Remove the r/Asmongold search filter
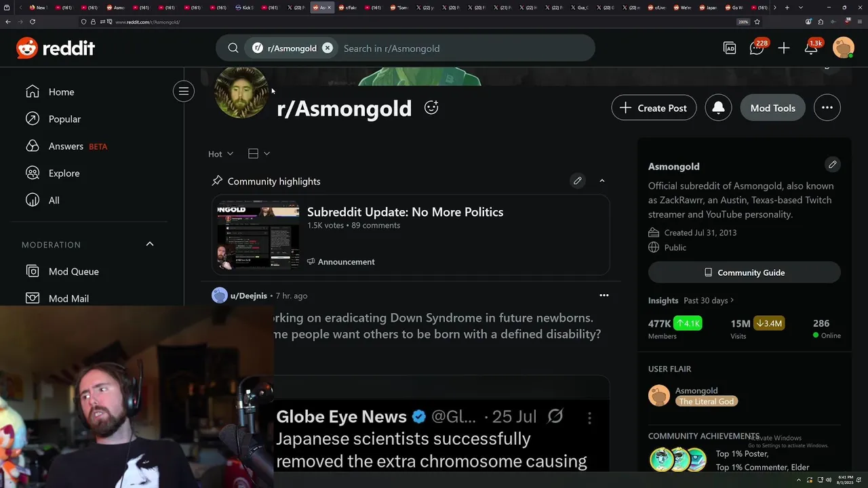The height and width of the screenshot is (488, 868). (328, 48)
